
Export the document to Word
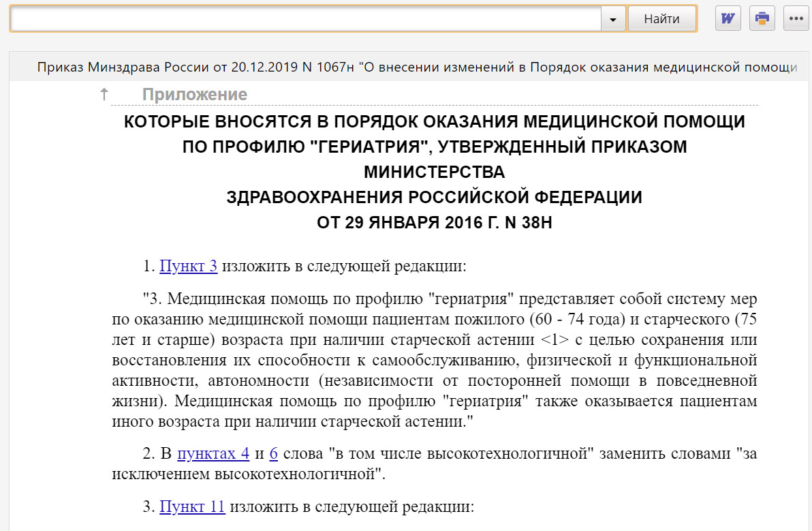[x=728, y=18]
